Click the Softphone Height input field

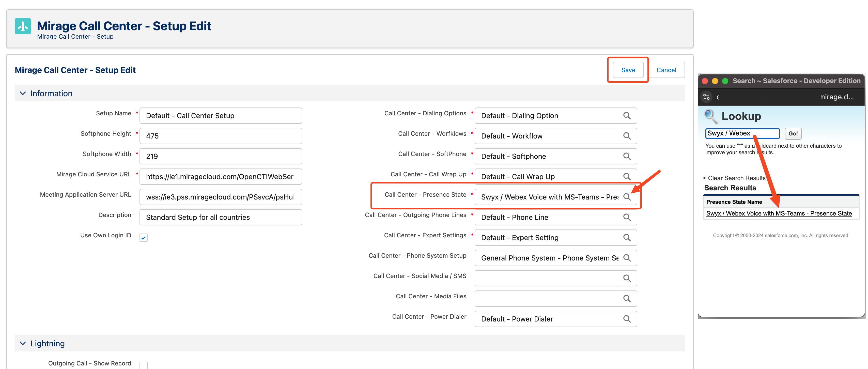(221, 136)
